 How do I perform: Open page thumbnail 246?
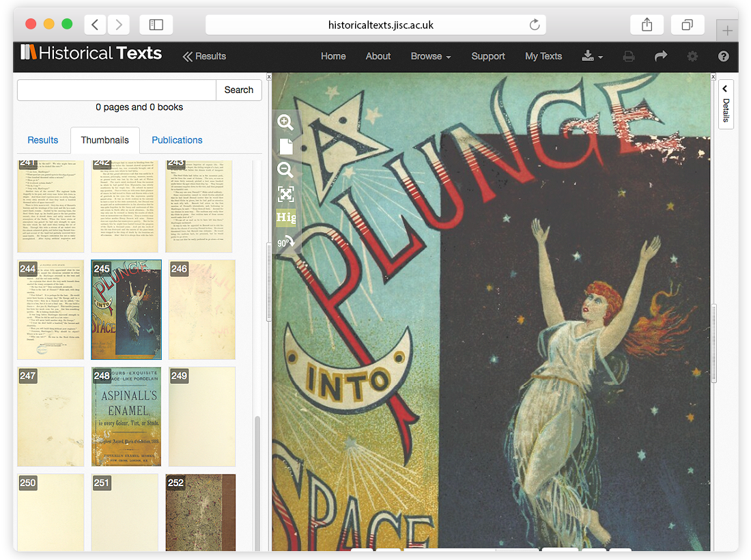201,310
